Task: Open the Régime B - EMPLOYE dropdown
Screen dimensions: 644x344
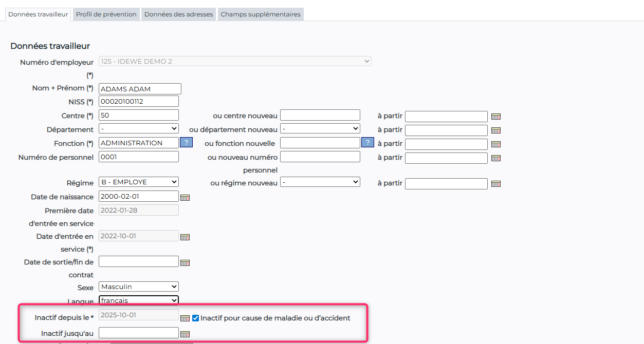Action: click(x=139, y=182)
